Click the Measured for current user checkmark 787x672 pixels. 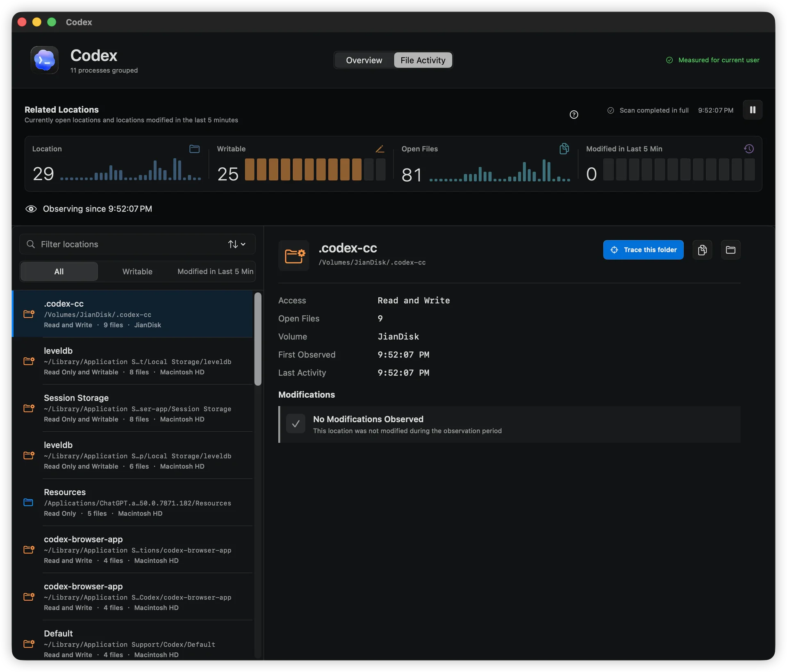669,60
